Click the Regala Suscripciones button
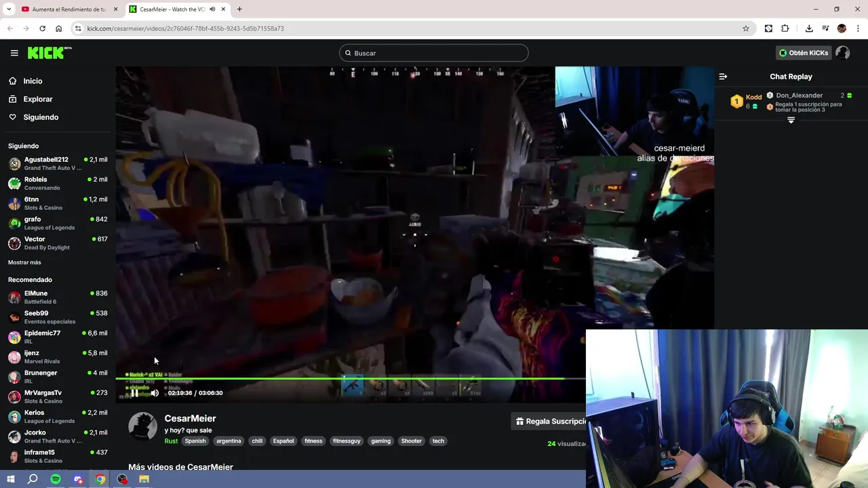Viewport: 868px width, 488px height. point(550,421)
